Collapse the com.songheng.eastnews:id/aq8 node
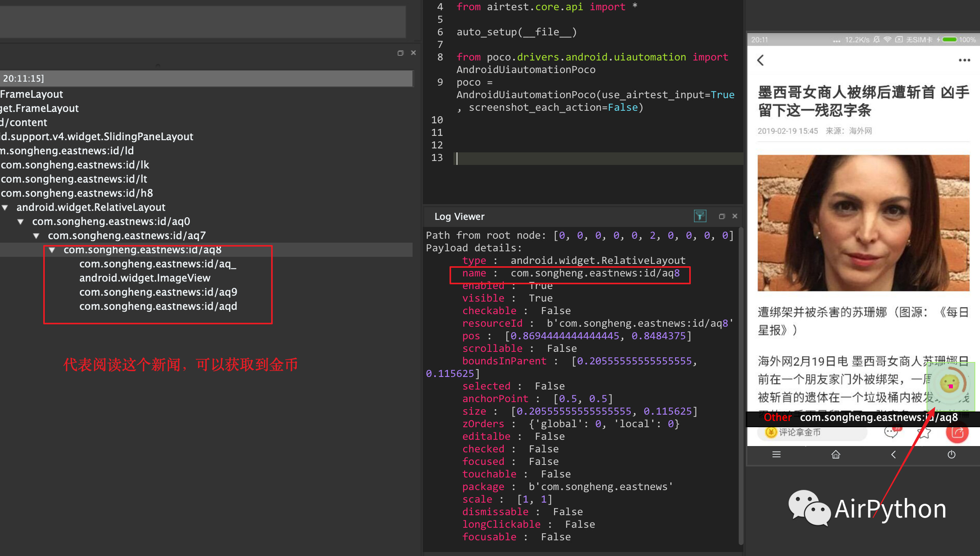 (51, 250)
